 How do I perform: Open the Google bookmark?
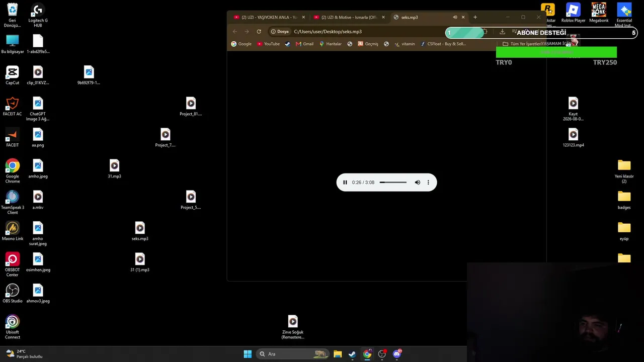[x=241, y=44]
